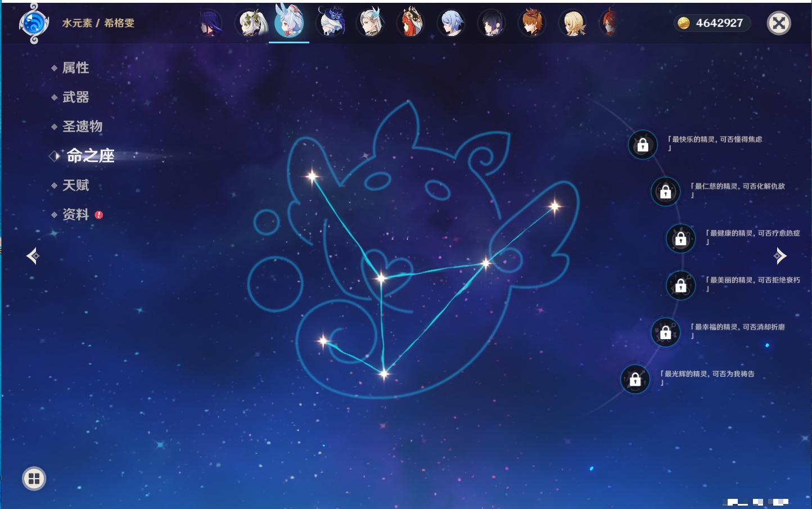812x509 pixels.
Task: Open locked constellation 最仁慈的精灵,可否化解仇敌
Action: 665,192
